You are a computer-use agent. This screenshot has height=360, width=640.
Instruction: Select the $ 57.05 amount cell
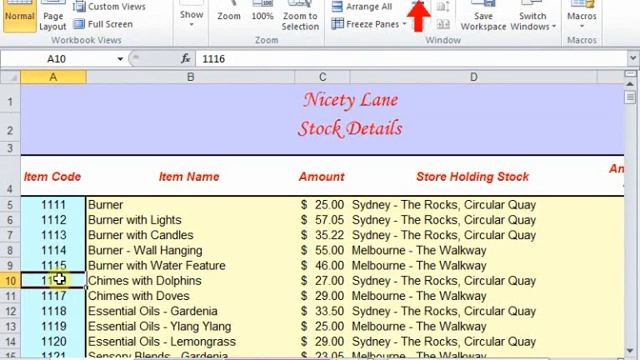pyautogui.click(x=322, y=220)
